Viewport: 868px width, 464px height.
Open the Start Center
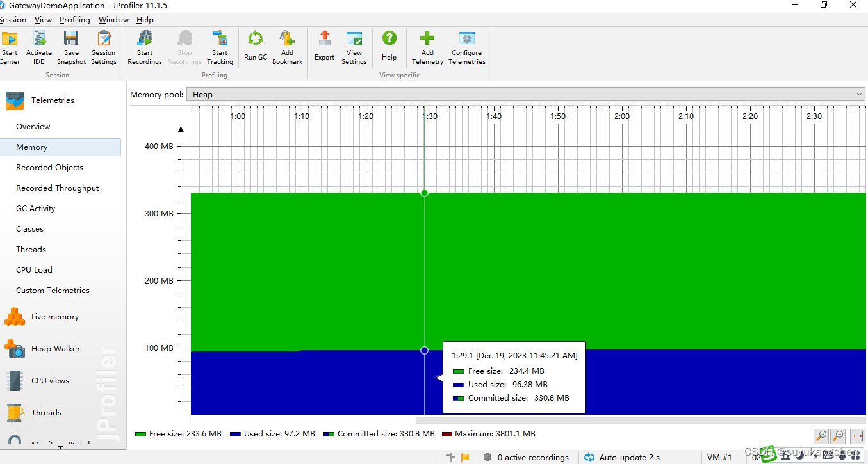[x=9, y=48]
